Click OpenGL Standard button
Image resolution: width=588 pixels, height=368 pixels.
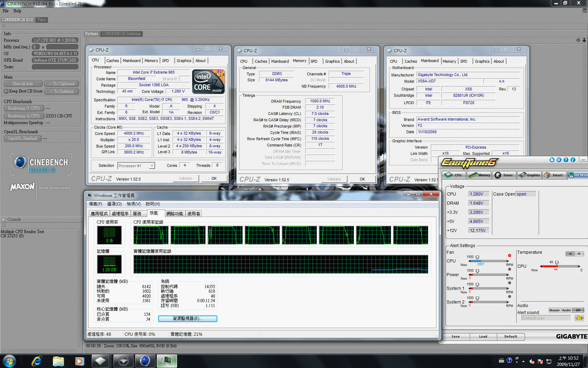[x=22, y=138]
